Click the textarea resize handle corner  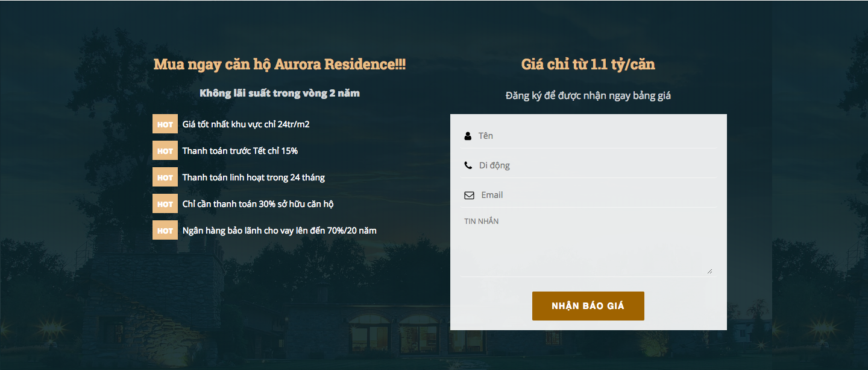click(710, 271)
